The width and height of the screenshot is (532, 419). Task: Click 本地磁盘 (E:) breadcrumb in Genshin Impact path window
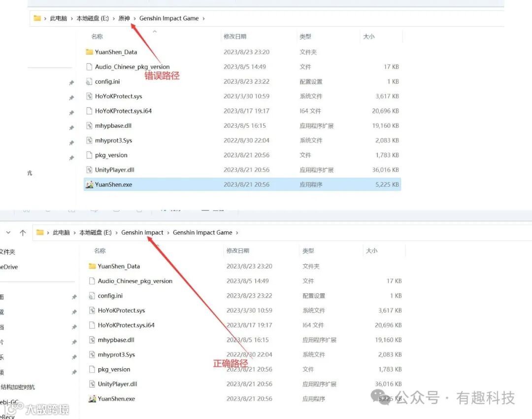96,233
